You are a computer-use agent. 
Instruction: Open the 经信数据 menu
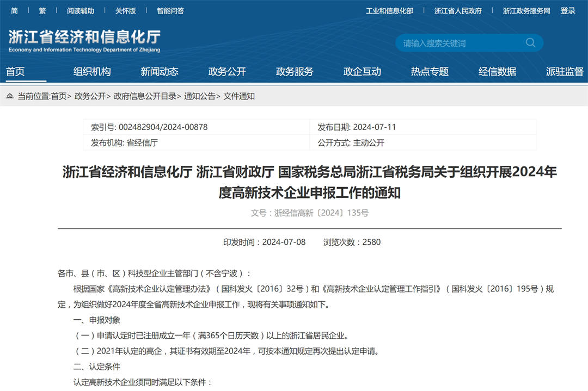tap(497, 72)
